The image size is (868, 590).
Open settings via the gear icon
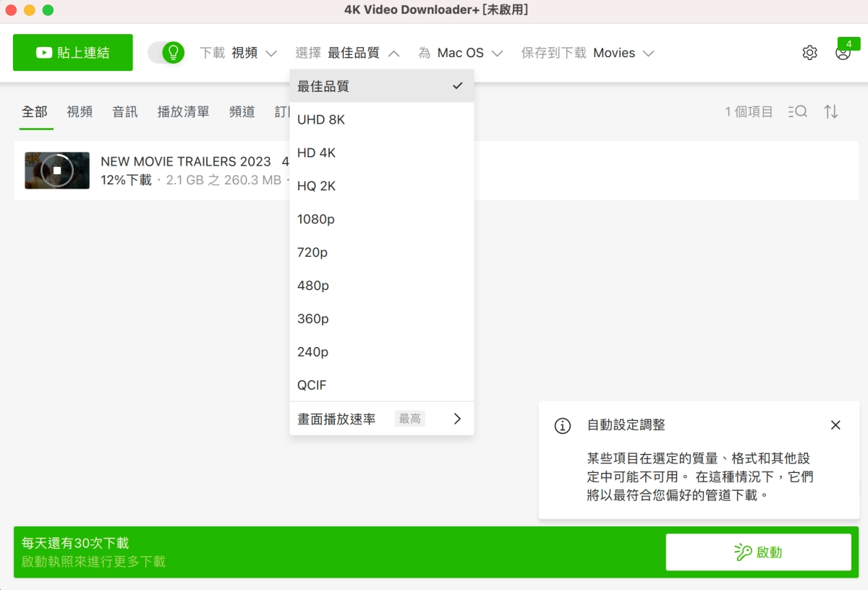click(809, 53)
